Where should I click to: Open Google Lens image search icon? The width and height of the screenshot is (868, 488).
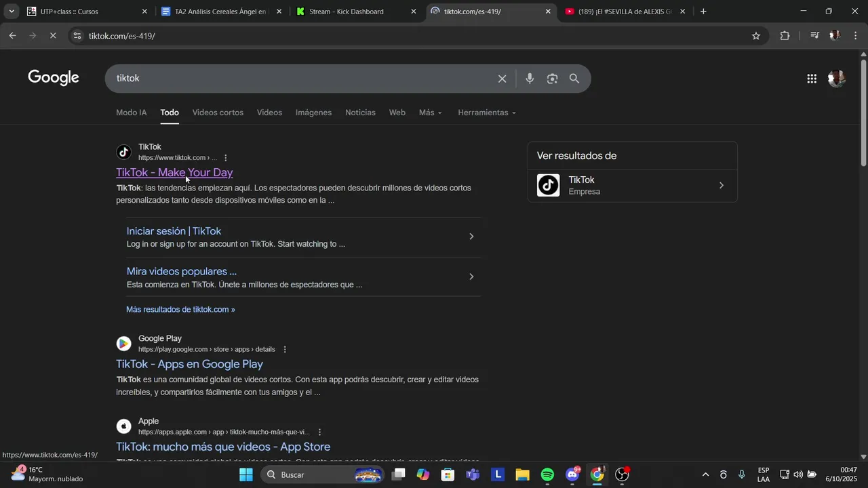point(552,79)
